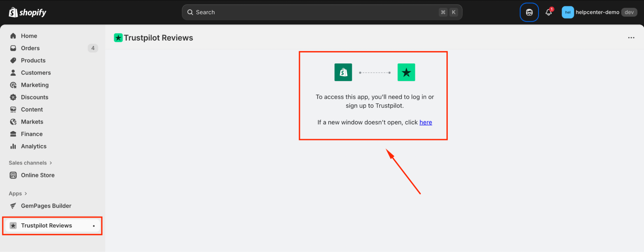Screen dimensions: 644x252
Task: Open the three-dot more actions menu
Action: [631, 38]
